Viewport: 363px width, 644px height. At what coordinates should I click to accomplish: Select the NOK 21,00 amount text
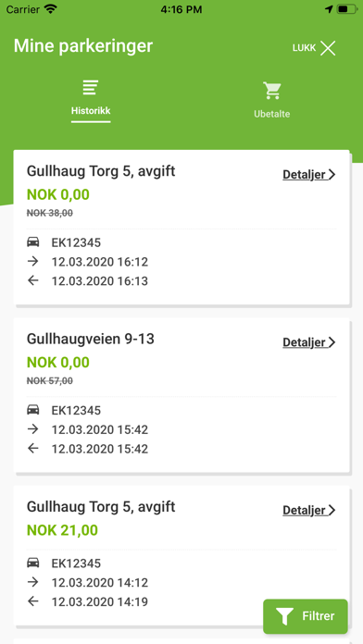click(x=62, y=530)
